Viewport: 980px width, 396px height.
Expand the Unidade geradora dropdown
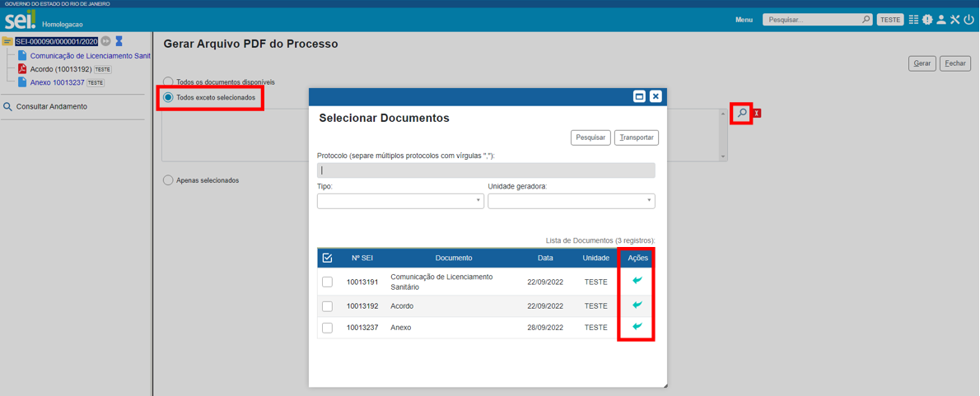tap(571, 201)
